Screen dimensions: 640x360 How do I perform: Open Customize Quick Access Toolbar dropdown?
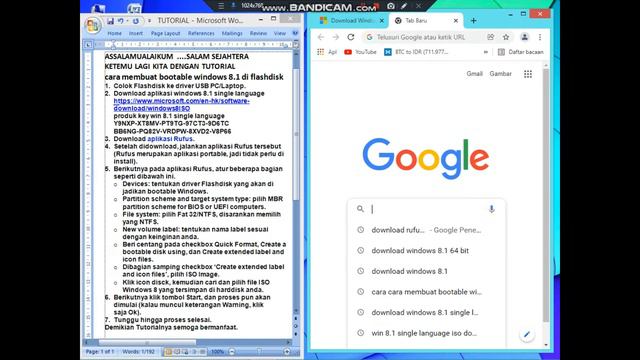149,21
